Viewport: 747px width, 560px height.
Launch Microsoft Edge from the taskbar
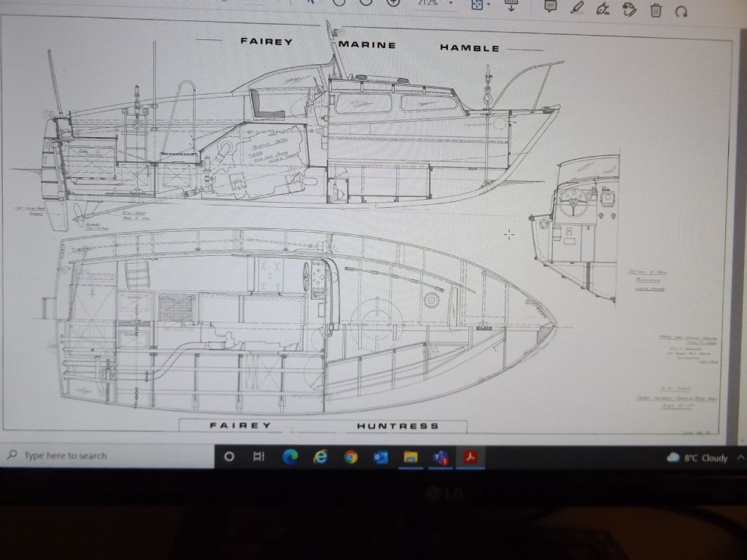290,456
